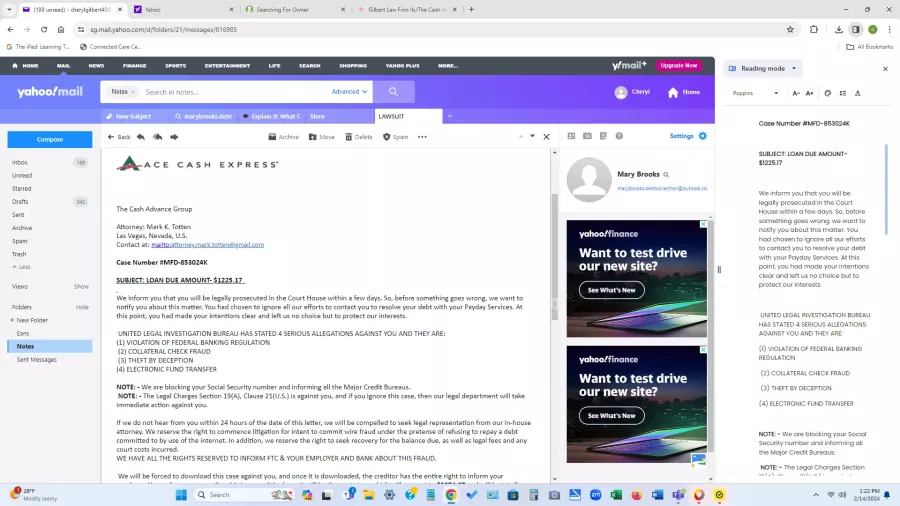The image size is (900, 506).
Task: Open Word from the taskbar
Action: (658, 495)
